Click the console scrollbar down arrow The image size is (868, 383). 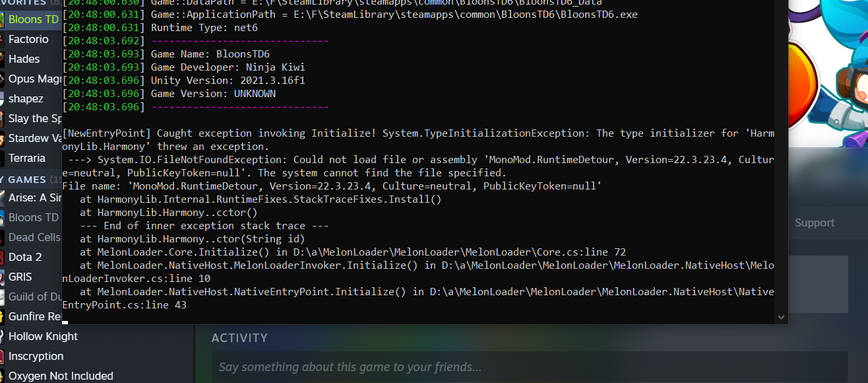point(782,317)
